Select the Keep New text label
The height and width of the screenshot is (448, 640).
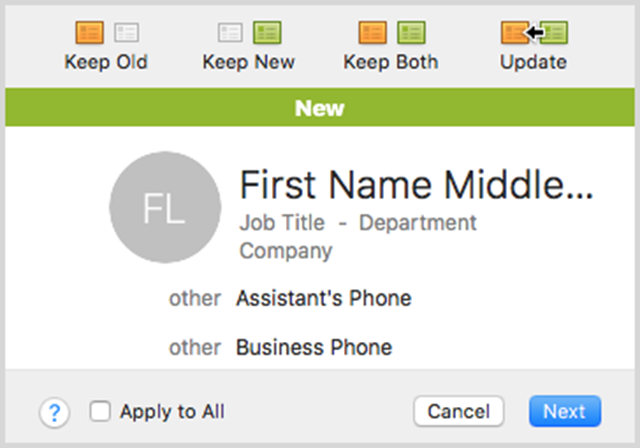tap(249, 62)
